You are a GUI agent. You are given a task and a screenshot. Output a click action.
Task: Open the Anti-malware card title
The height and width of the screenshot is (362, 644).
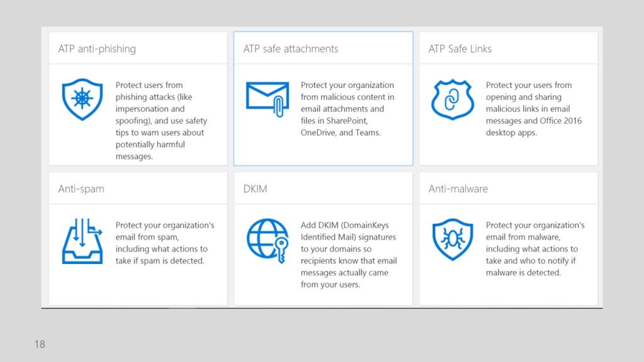[458, 189]
